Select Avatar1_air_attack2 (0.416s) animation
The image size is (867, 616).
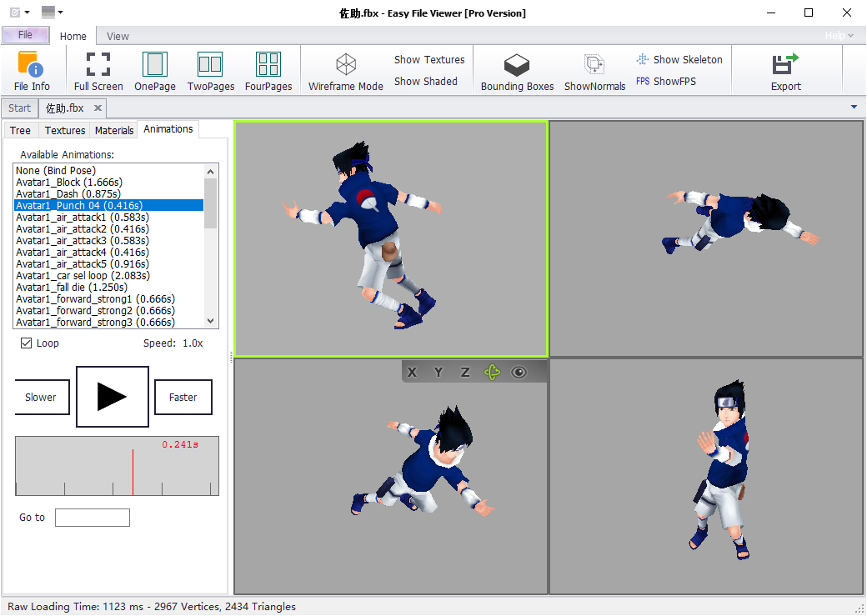point(109,228)
